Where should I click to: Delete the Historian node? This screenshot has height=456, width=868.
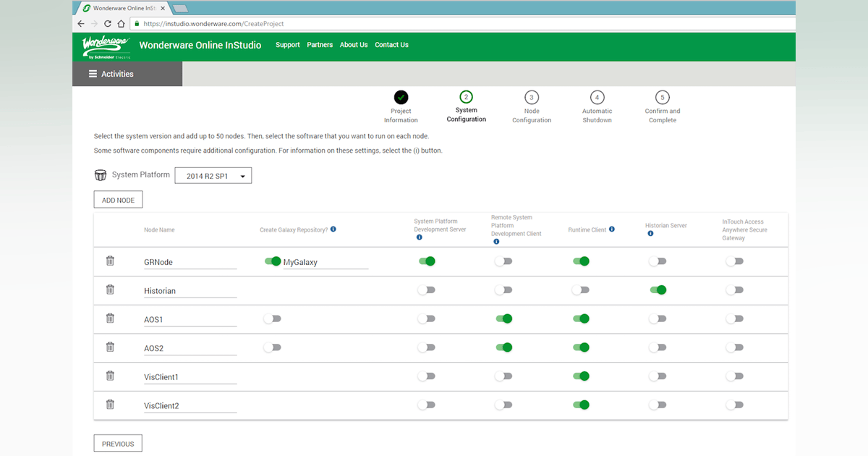(110, 290)
